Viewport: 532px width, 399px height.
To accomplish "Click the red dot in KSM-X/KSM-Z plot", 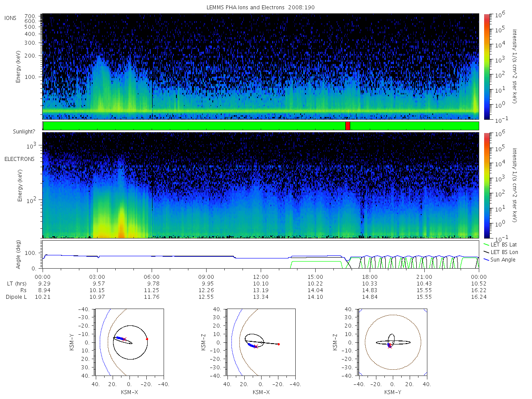I will tap(278, 344).
